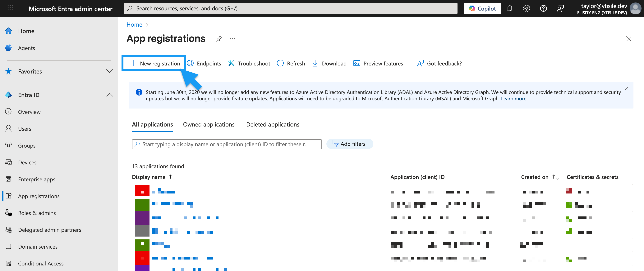This screenshot has height=271, width=644.
Task: Open the more options ellipsis
Action: (232, 39)
